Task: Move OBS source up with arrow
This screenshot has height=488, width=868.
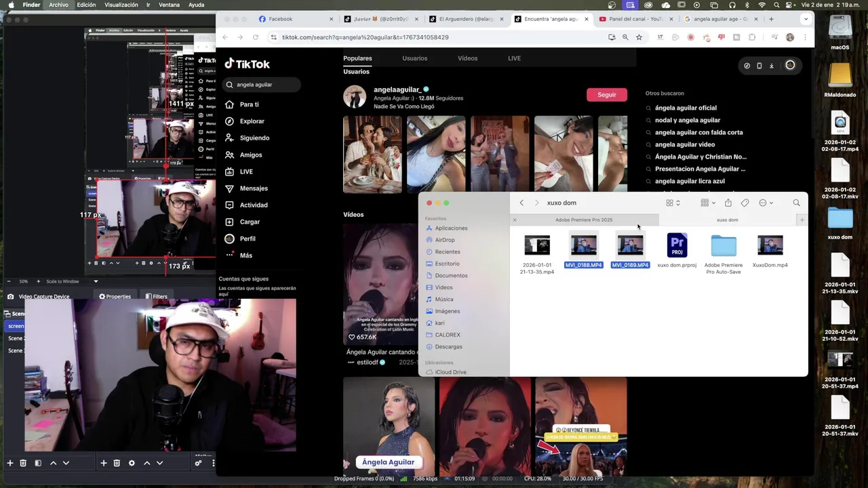Action: click(x=146, y=463)
